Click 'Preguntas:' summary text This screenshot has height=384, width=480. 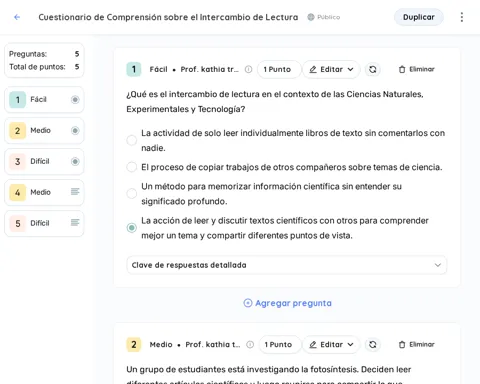[28, 54]
